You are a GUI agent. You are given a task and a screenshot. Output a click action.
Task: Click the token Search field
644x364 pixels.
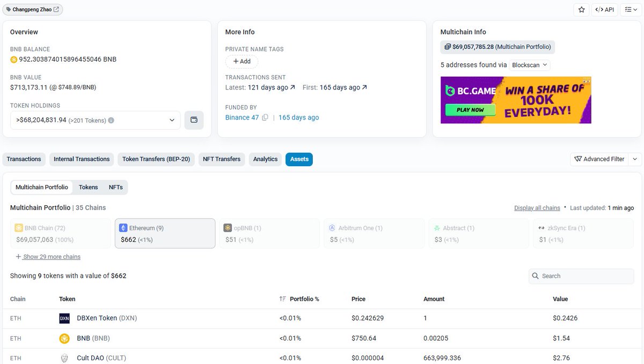click(x=581, y=276)
